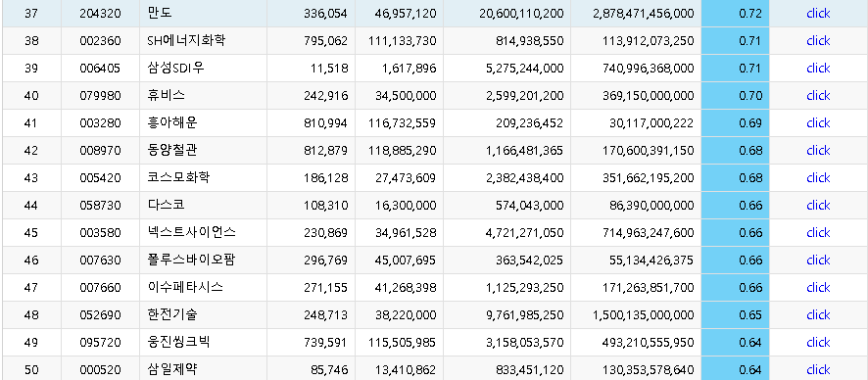Select stock name 폴루스바이오팜

click(x=192, y=260)
